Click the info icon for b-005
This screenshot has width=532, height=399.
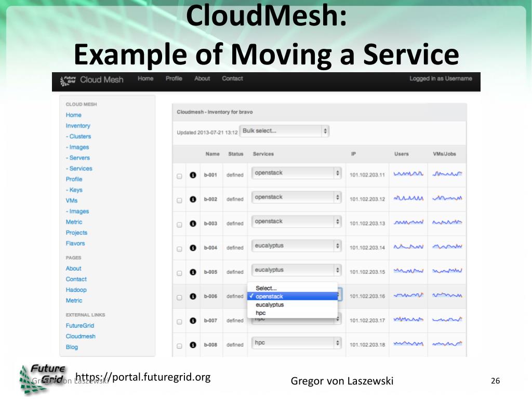tap(193, 272)
